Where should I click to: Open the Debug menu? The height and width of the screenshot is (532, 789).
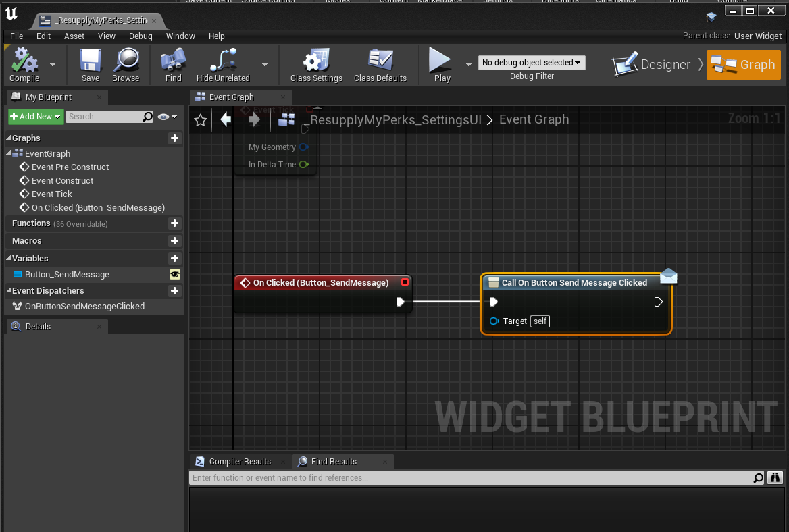[141, 36]
